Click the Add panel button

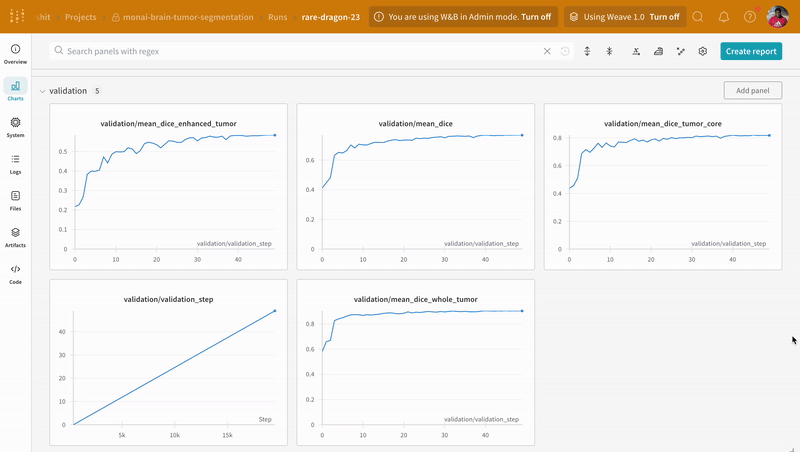752,91
